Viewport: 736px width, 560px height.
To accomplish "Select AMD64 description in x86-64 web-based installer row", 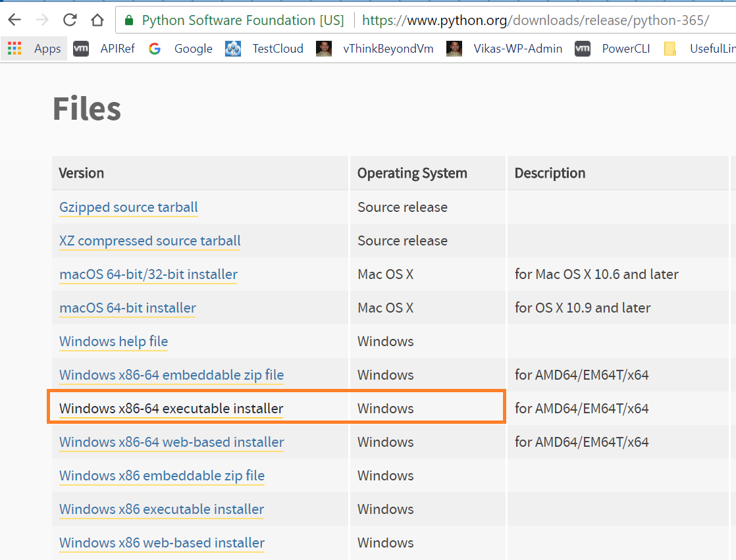I will 581,442.
